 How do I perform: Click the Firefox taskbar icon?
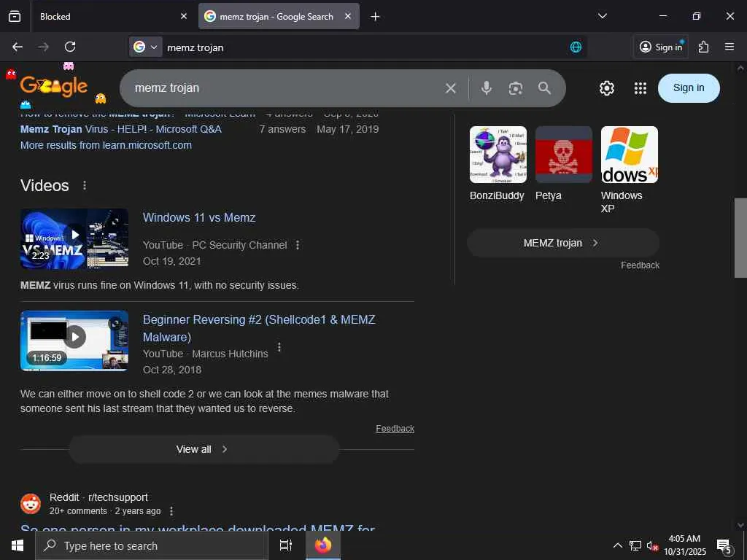[323, 545]
